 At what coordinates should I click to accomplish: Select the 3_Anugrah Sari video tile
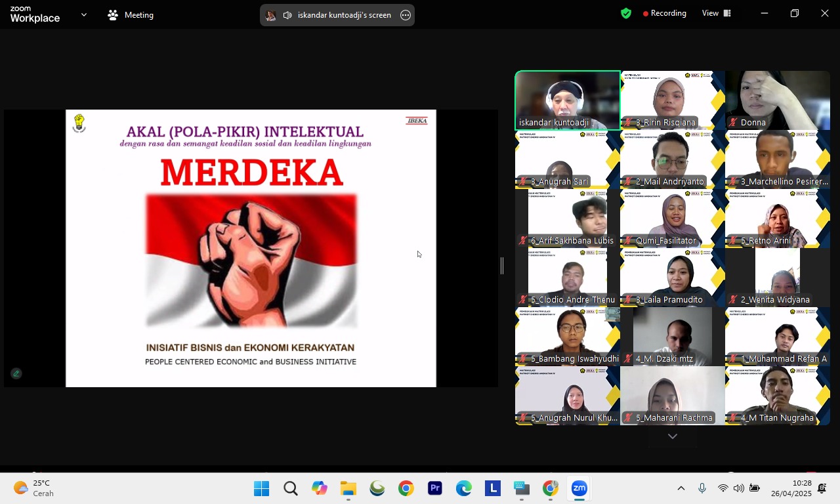(568, 159)
